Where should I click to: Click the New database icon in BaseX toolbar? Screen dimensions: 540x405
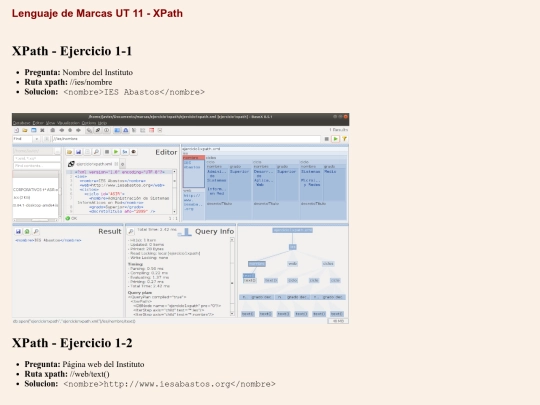[17, 131]
